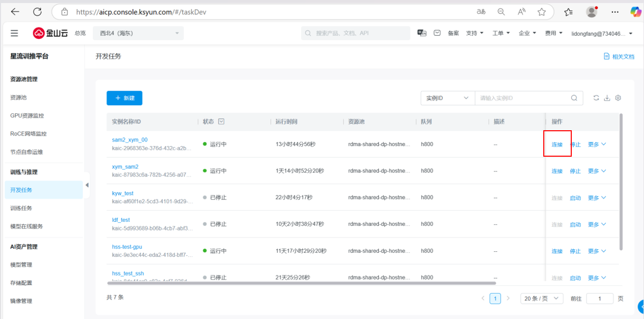This screenshot has height=319, width=644.
Task: Expand the 西北4 (海东) region dropdown
Action: (x=138, y=33)
